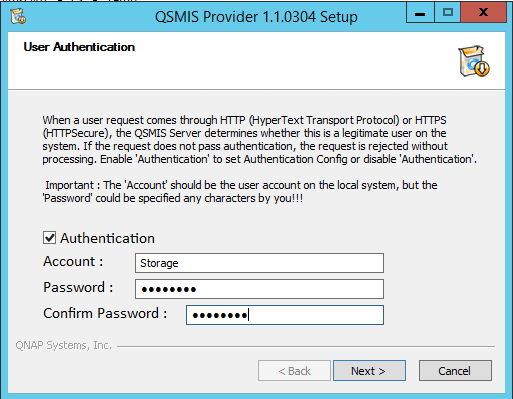
Task: Click the Account : label
Action: click(x=73, y=261)
